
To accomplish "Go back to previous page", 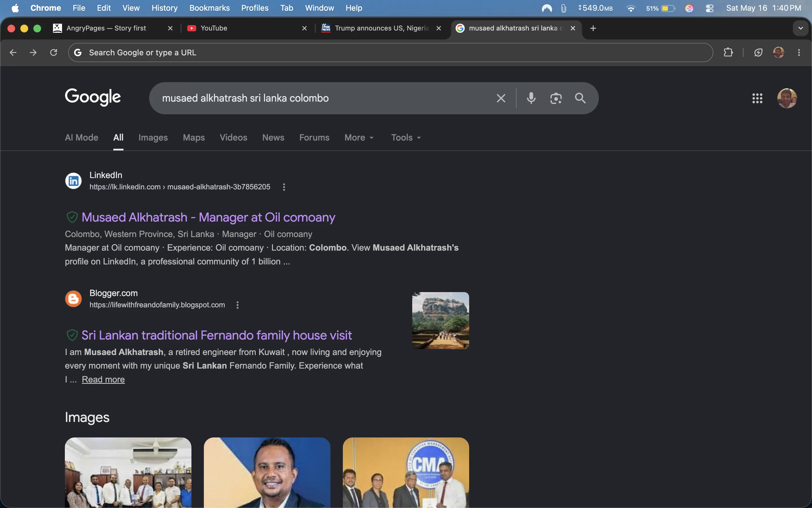I will pos(13,52).
